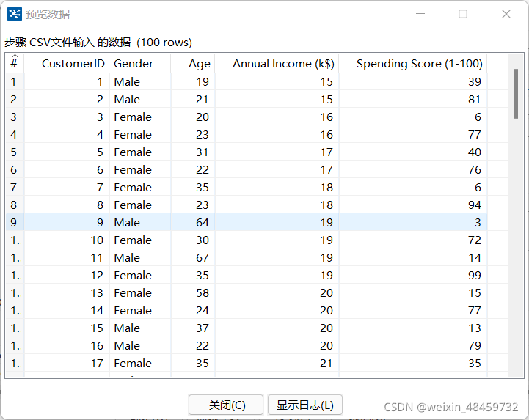Click the Kettle app icon in title bar
Viewport: 529px width, 420px height.
15,14
